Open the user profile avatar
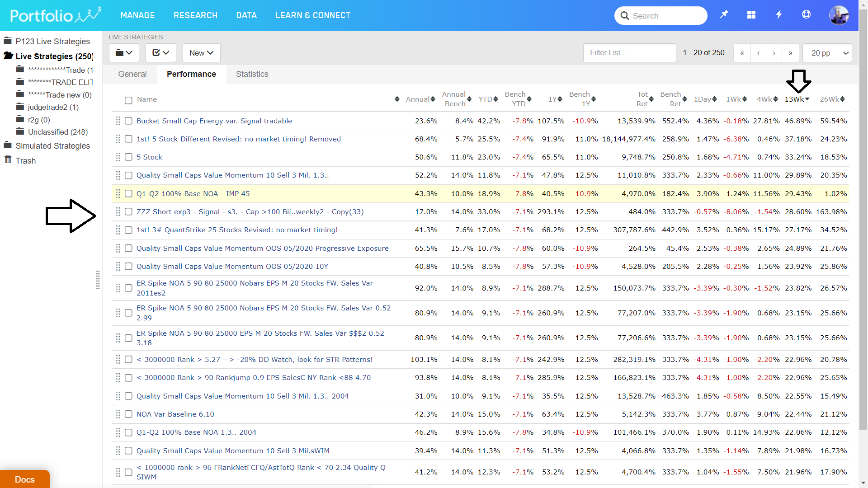Screen dimensions: 868x488 coord(839,15)
